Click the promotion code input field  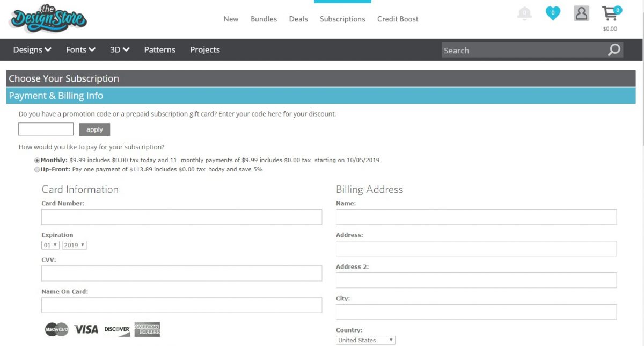[46, 129]
